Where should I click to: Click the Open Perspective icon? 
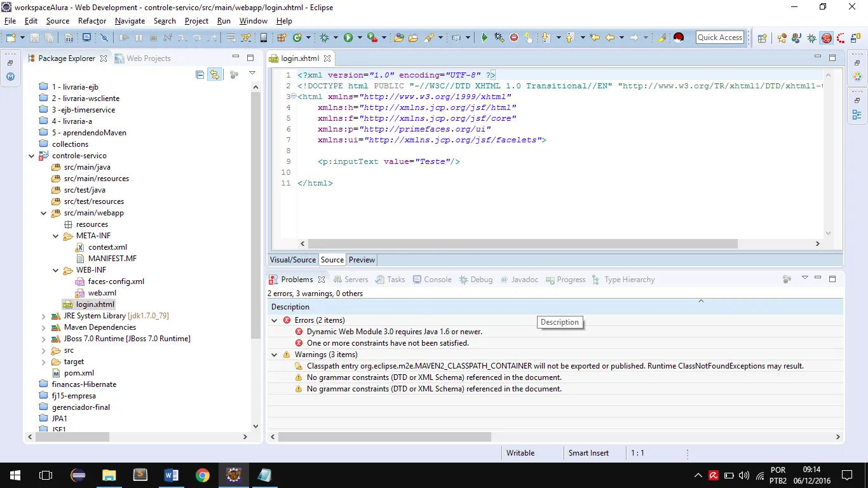tap(762, 38)
